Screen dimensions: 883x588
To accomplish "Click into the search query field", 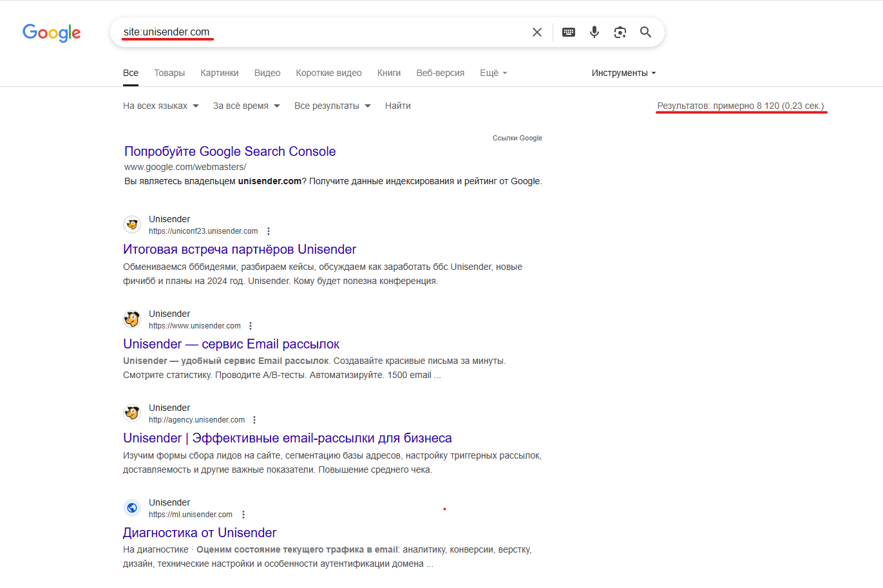I will tap(322, 32).
